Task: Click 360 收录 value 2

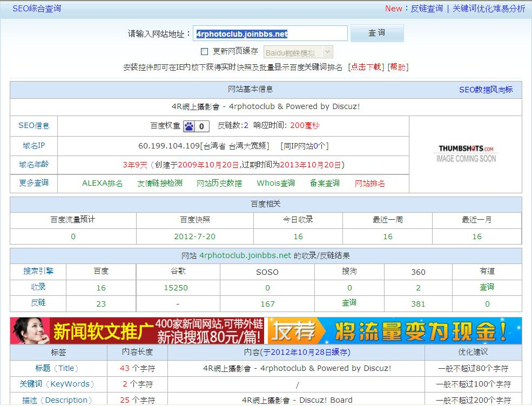Action: 419,288
